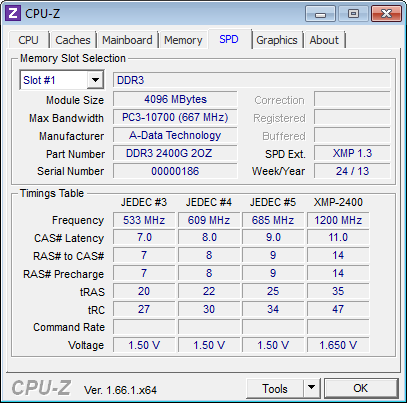Click the Slot #1 combo box text
407x403 pixels.
coord(39,80)
